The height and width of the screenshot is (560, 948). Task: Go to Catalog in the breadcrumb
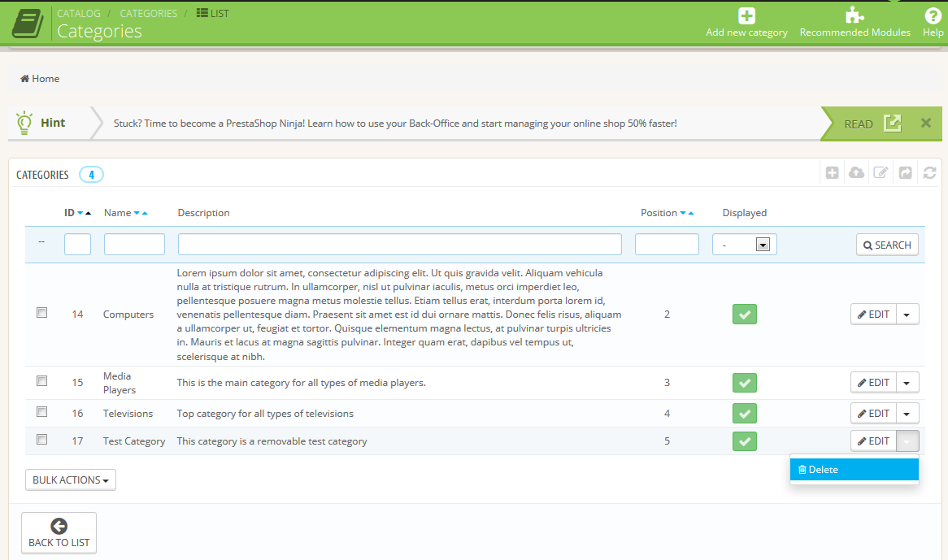click(x=79, y=13)
